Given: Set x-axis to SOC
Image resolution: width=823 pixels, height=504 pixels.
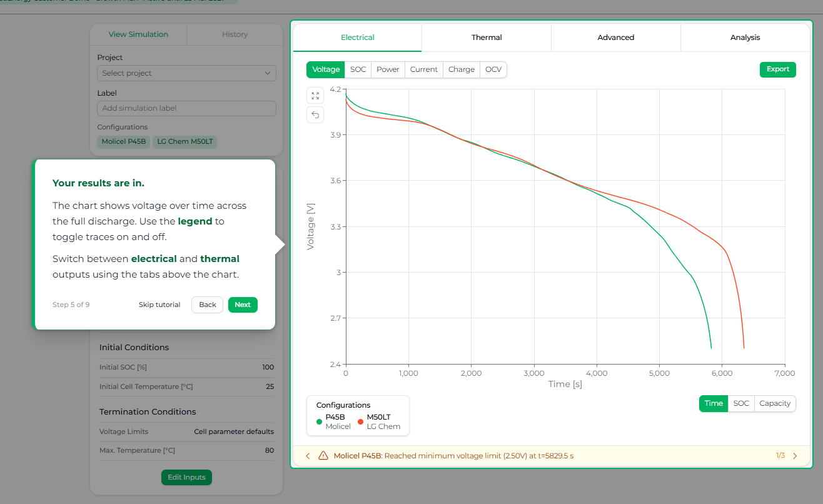Looking at the screenshot, I should 741,403.
